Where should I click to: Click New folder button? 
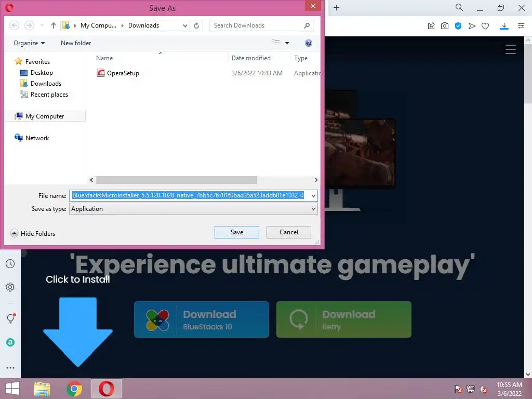pyautogui.click(x=76, y=43)
